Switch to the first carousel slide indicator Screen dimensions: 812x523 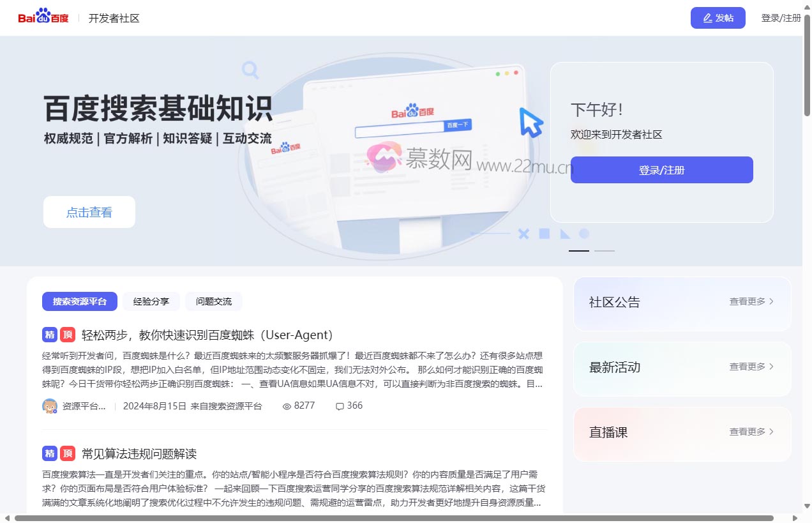578,250
